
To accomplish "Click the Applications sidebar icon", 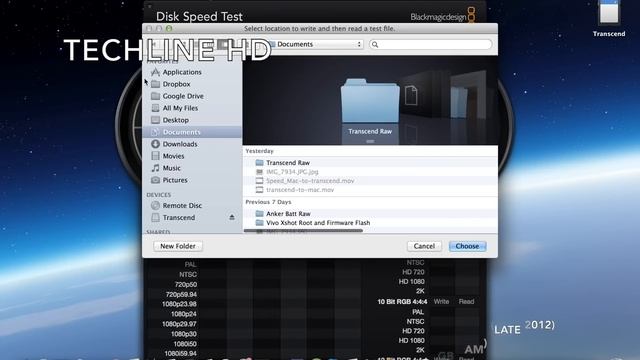I will click(x=155, y=72).
